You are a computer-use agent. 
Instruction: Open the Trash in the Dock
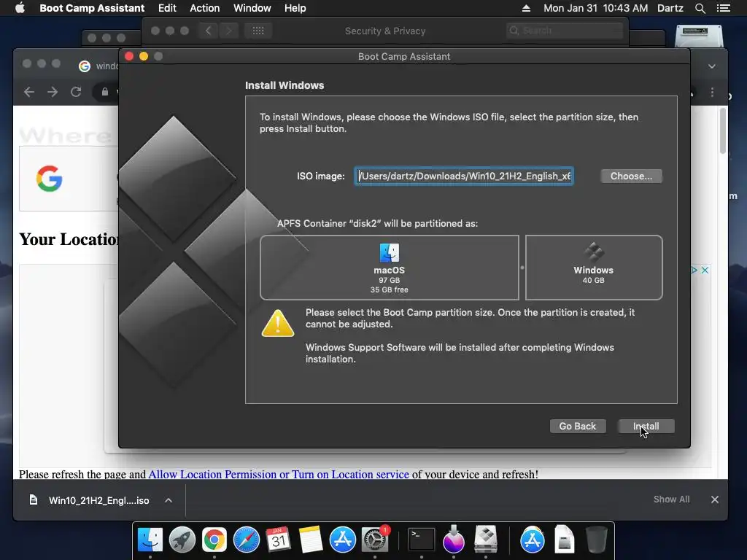click(x=596, y=540)
